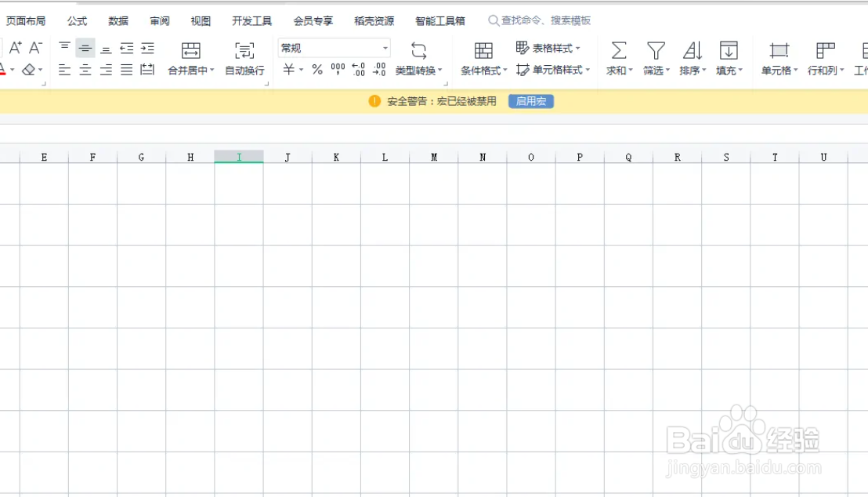Increase font size with A+ icon
Screen dimensions: 868x497
coord(16,48)
